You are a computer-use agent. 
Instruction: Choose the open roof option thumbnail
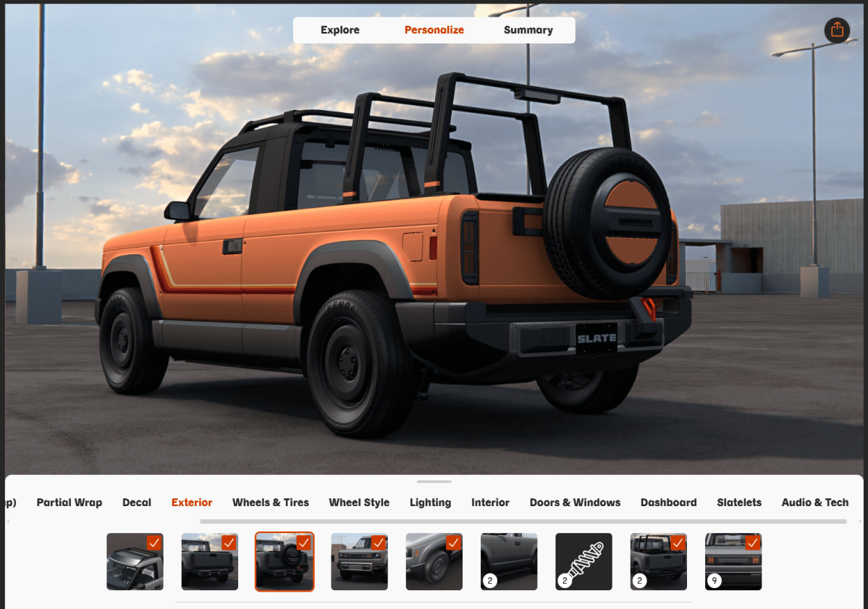(135, 562)
